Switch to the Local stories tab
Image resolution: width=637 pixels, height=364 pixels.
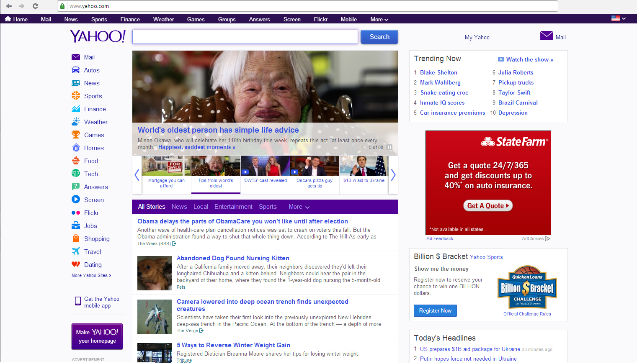pyautogui.click(x=201, y=207)
